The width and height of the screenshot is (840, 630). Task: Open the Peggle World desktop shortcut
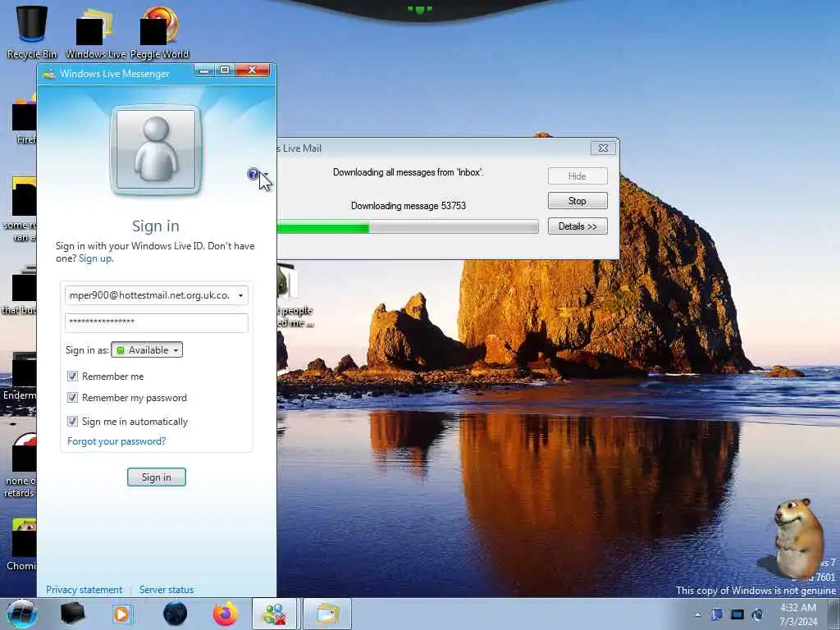159,31
